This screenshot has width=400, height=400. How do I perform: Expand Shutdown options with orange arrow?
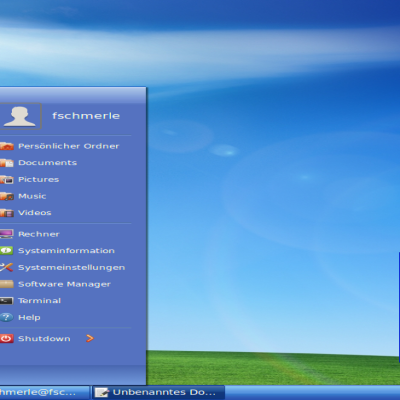pyautogui.click(x=90, y=338)
